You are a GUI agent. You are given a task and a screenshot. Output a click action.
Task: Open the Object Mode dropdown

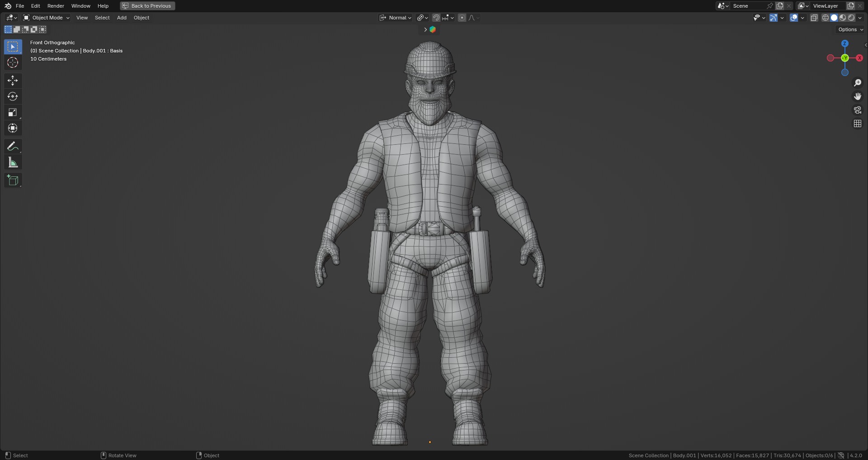[46, 18]
